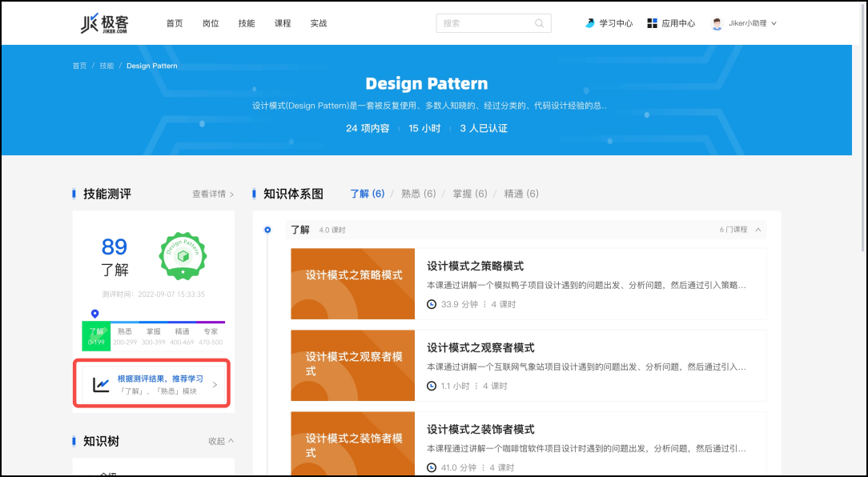868x477 pixels.
Task: Collapse the 知识树 panel via 收起
Action: 221,441
